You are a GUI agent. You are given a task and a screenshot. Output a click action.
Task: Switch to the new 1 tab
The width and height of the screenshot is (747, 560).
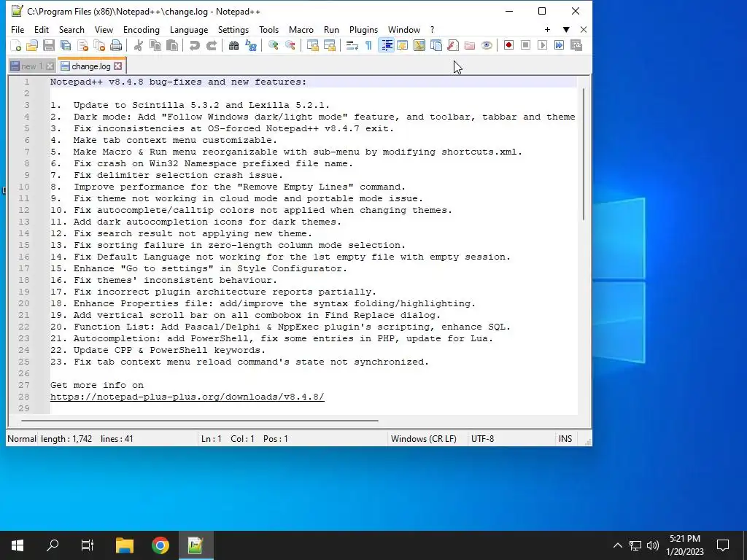pyautogui.click(x=31, y=66)
